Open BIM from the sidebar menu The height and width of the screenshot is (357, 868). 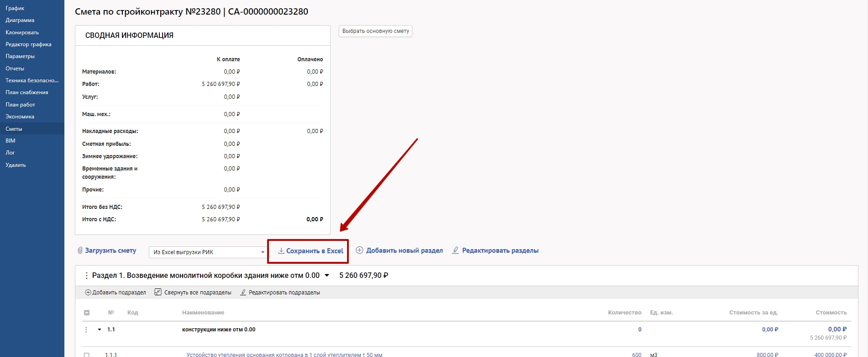pyautogui.click(x=11, y=141)
